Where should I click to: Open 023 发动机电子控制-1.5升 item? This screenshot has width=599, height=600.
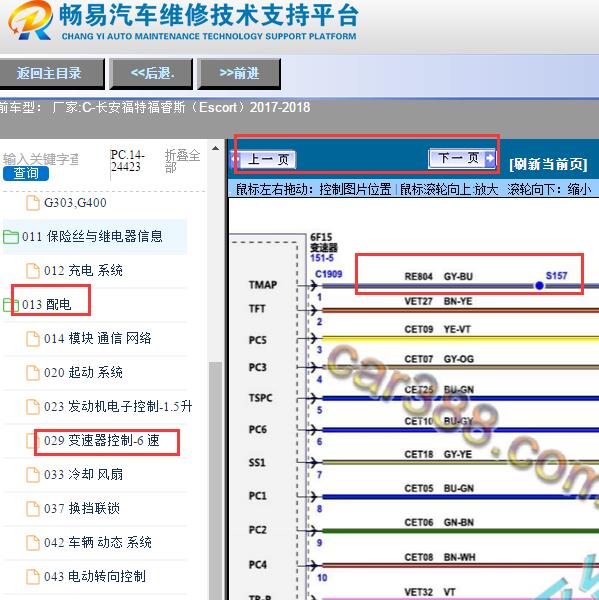click(x=118, y=406)
